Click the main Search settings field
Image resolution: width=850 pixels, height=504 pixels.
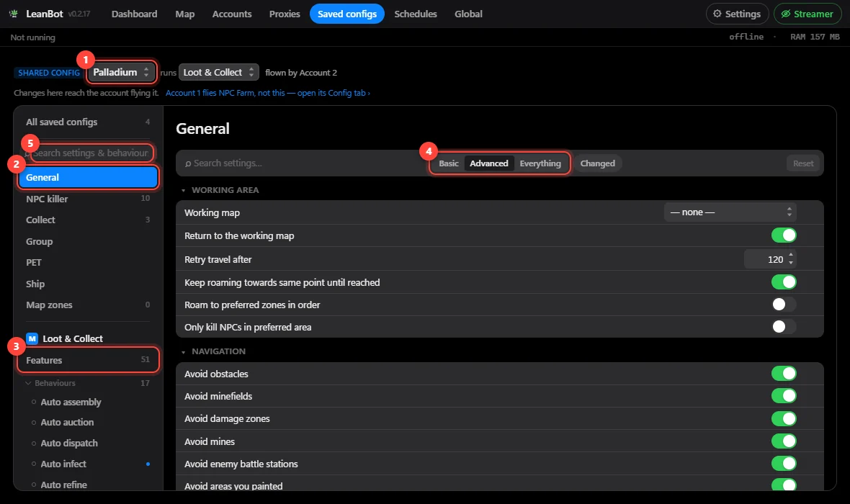(x=303, y=163)
